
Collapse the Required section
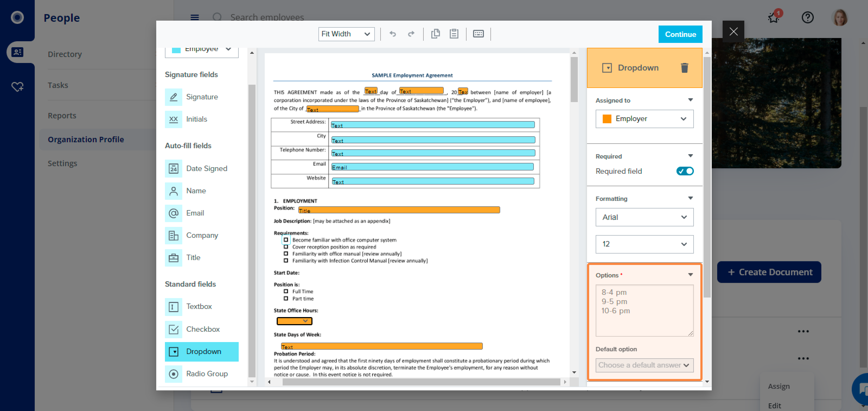pyautogui.click(x=690, y=156)
